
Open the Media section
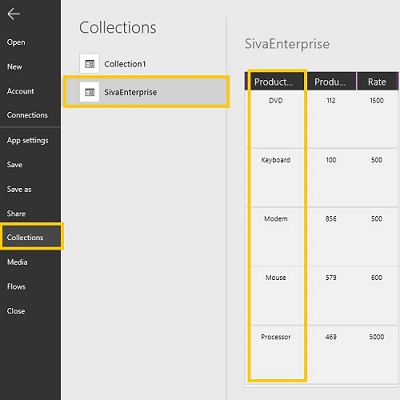tap(17, 262)
